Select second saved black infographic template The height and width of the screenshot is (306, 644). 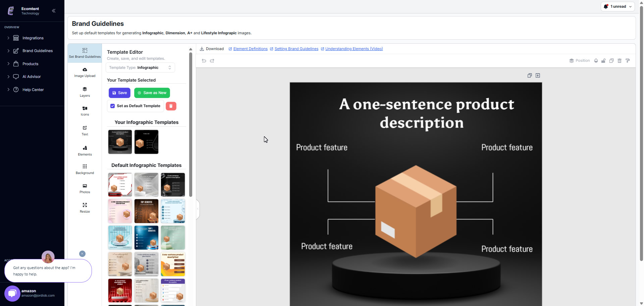coord(146,142)
